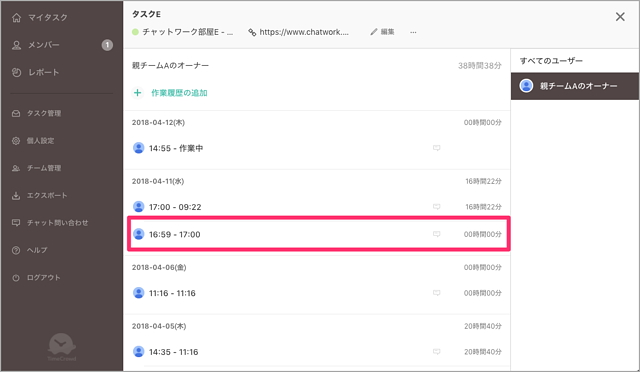Select 親チームAのオーナー in user list
The height and width of the screenshot is (372, 640).
click(x=575, y=86)
